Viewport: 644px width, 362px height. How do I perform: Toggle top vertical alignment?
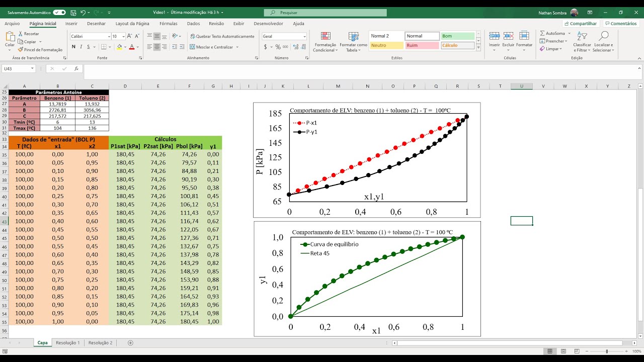(x=149, y=36)
